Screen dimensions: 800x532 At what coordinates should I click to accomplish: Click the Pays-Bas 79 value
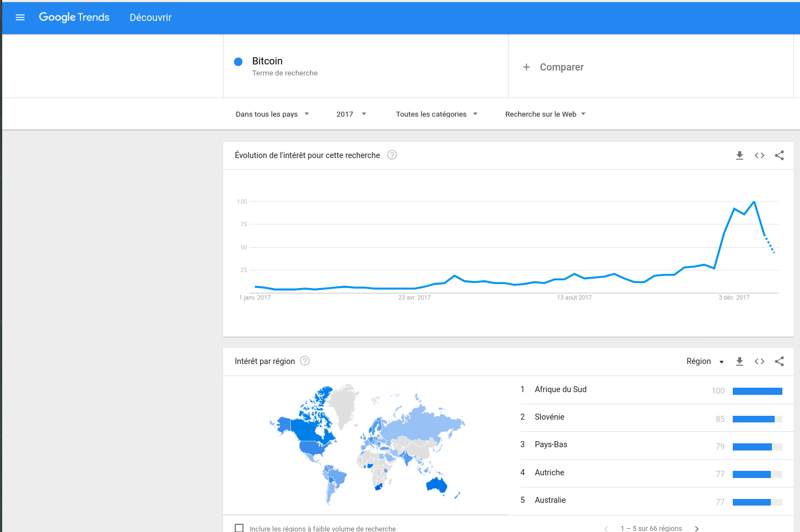pyautogui.click(x=720, y=447)
